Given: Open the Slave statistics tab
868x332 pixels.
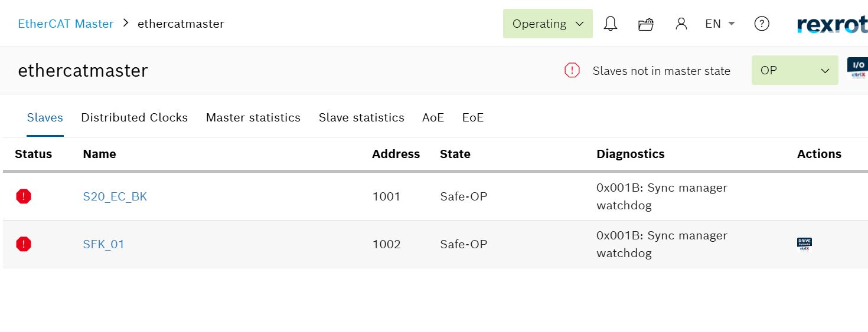Looking at the screenshot, I should (361, 118).
